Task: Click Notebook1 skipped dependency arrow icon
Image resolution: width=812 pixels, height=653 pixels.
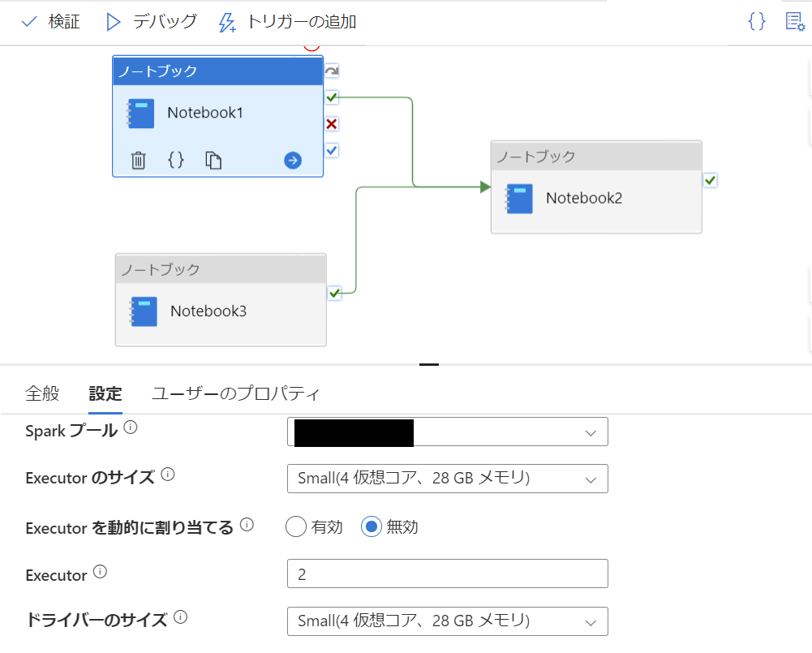Action: pyautogui.click(x=332, y=71)
